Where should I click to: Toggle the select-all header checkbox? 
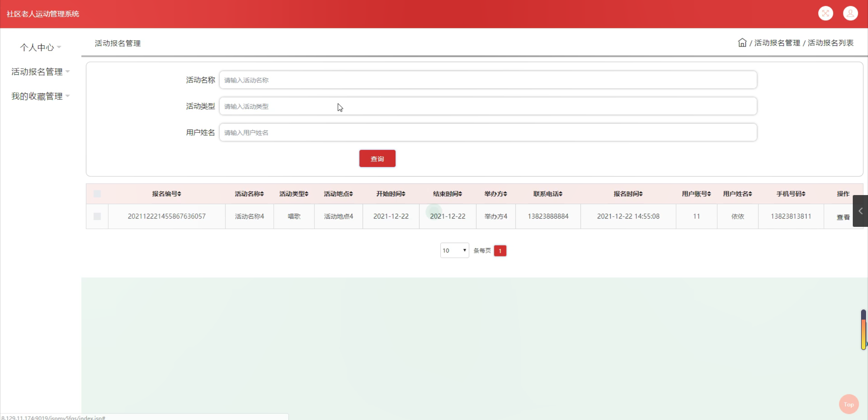(x=97, y=194)
